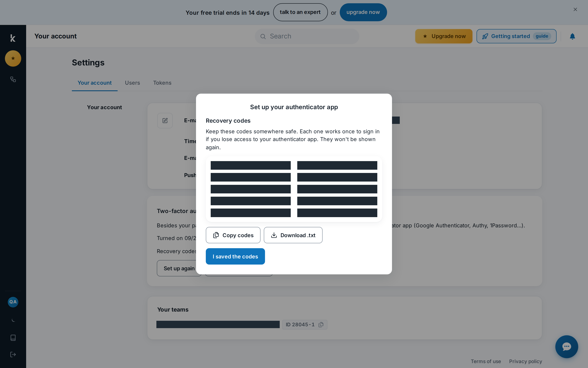Copy the team ID 28045-1
This screenshot has width=588, height=368.
tap(321, 324)
